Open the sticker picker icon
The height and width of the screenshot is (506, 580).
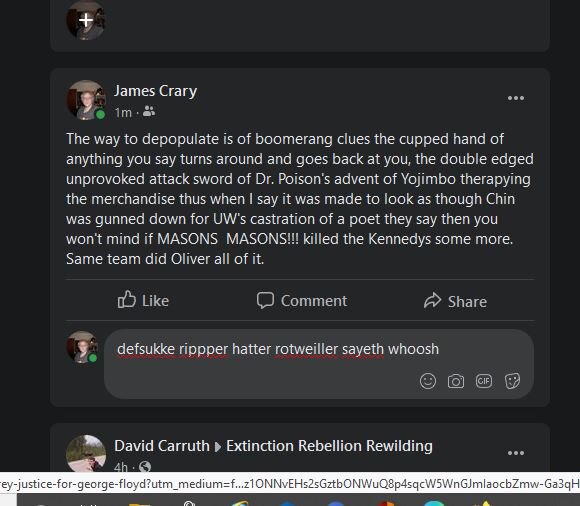click(x=512, y=381)
